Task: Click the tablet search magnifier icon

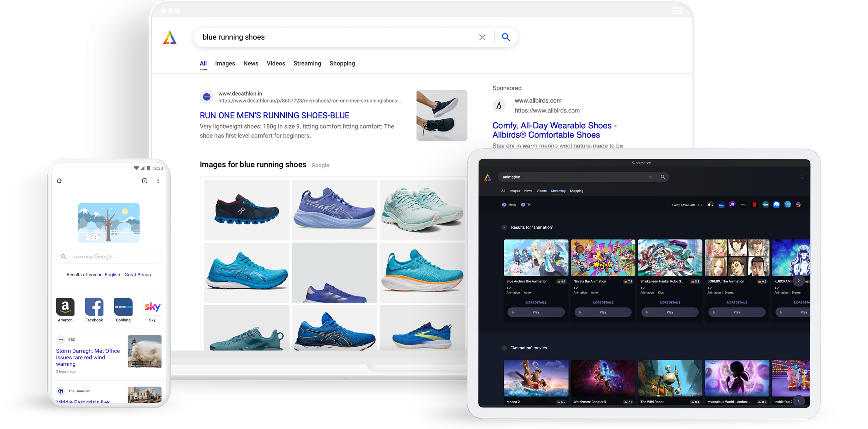Action: (663, 177)
